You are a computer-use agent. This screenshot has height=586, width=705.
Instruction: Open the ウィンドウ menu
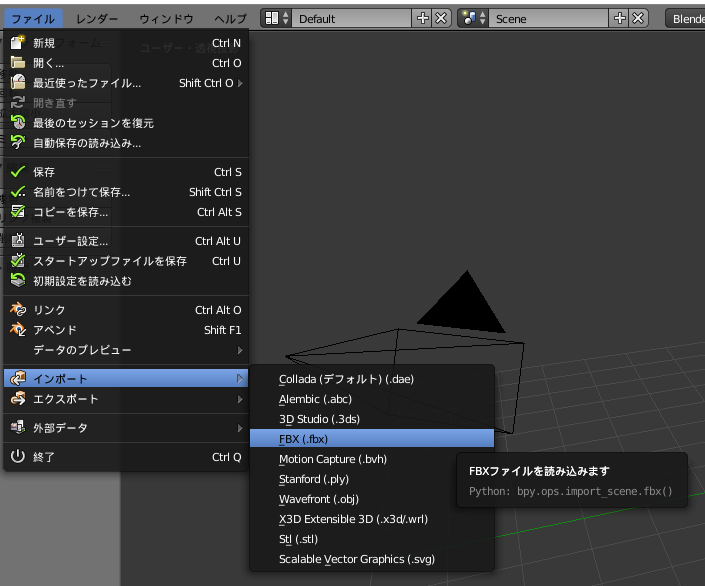(166, 19)
